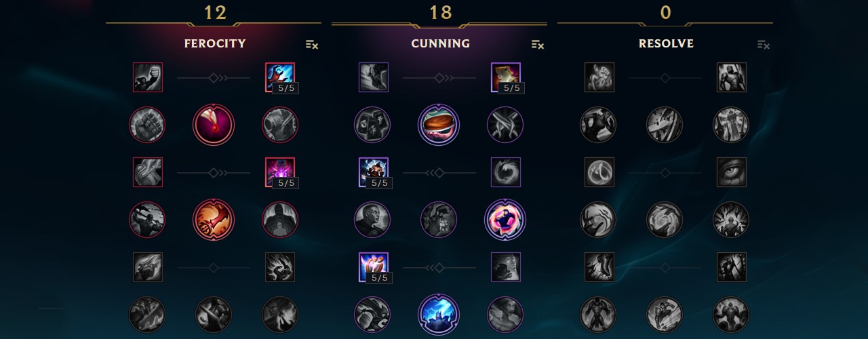This screenshot has height=339, width=868.
Task: Select the Veteran's Scars eye mastery in Resolve
Action: tap(731, 172)
